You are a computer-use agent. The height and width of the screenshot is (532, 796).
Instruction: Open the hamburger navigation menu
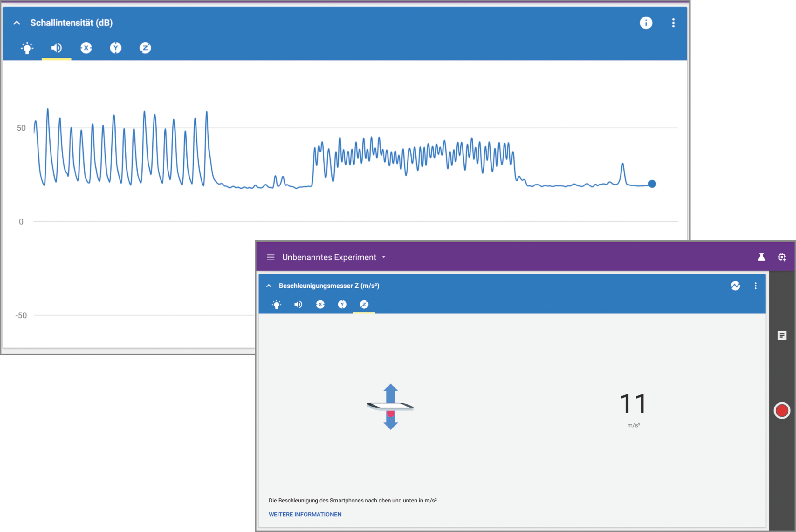(270, 257)
